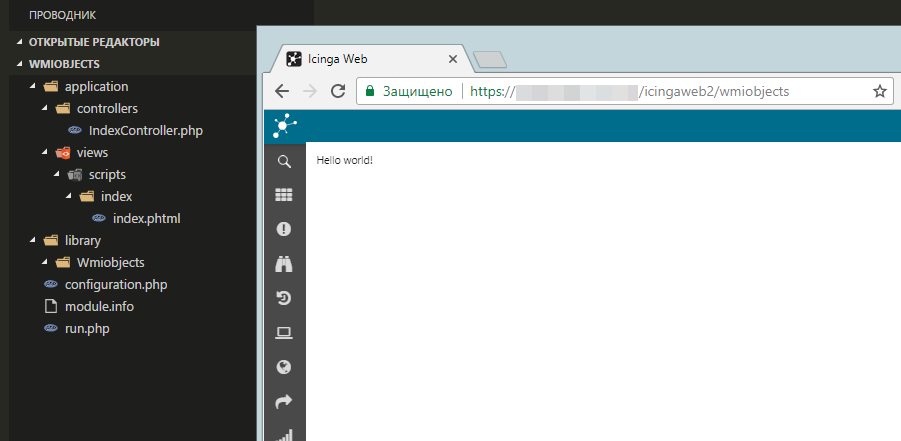The height and width of the screenshot is (441, 901).
Task: Open the globe icon in sidebar
Action: pyautogui.click(x=284, y=366)
